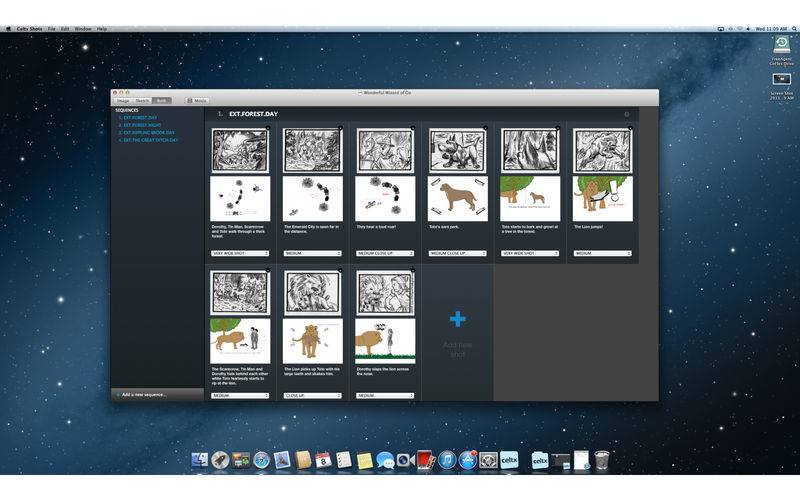Viewport: 800px width, 500px height.
Task: Open shot type dropdown for Emerald City shot
Action: click(312, 254)
